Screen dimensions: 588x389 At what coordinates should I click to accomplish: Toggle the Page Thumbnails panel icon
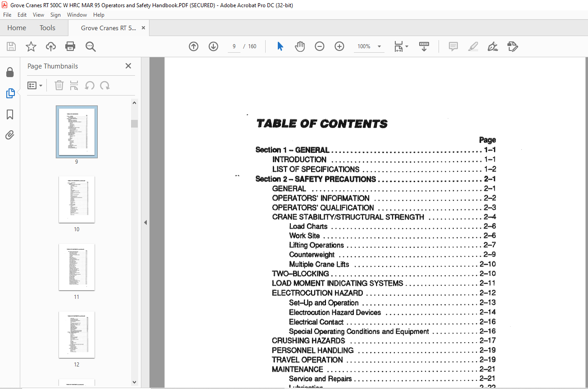(x=10, y=93)
